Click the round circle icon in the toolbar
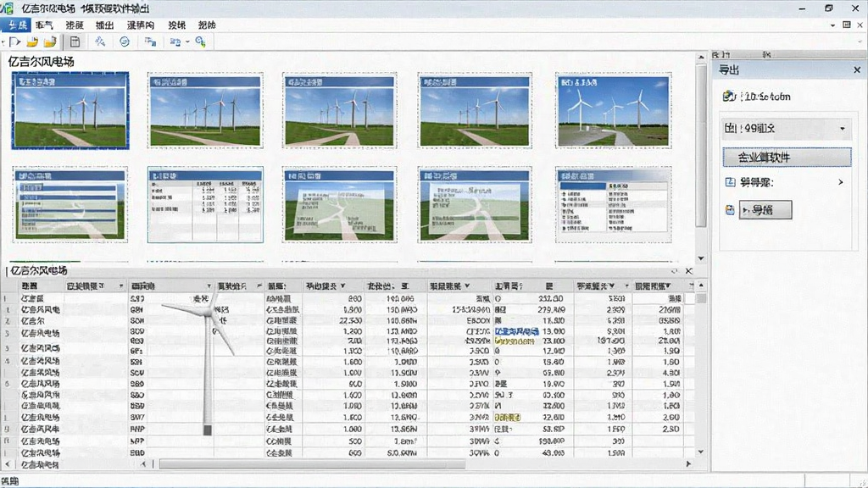The height and width of the screenshot is (488, 868). [125, 42]
